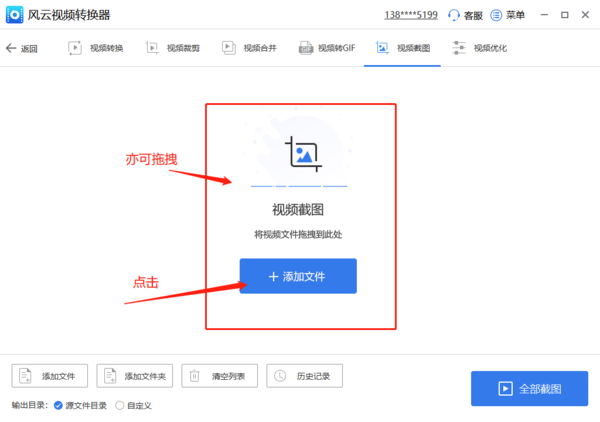Click the 将视频文件拖拽到此处 hint text
Screen dimensions: 600x422
(x=298, y=234)
